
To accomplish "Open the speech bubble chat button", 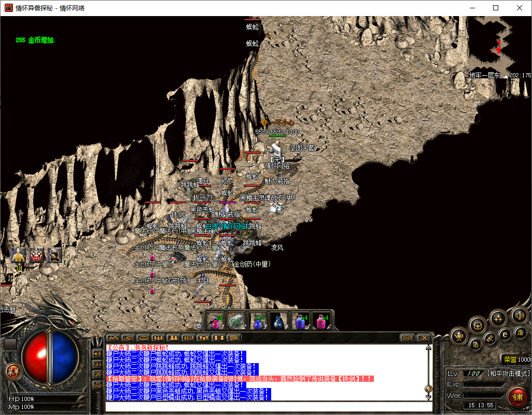I will [233, 338].
